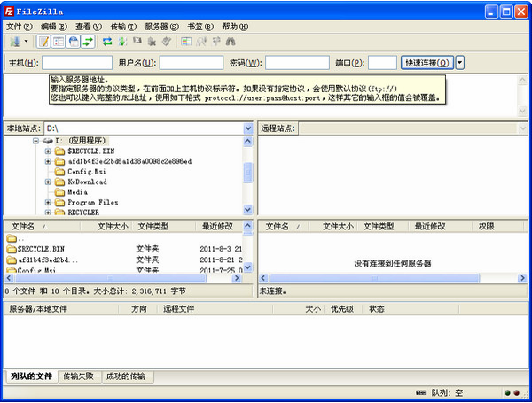Screen dimensions: 532x403
Task: Select KwDownload folder name in tree
Action: click(87, 182)
